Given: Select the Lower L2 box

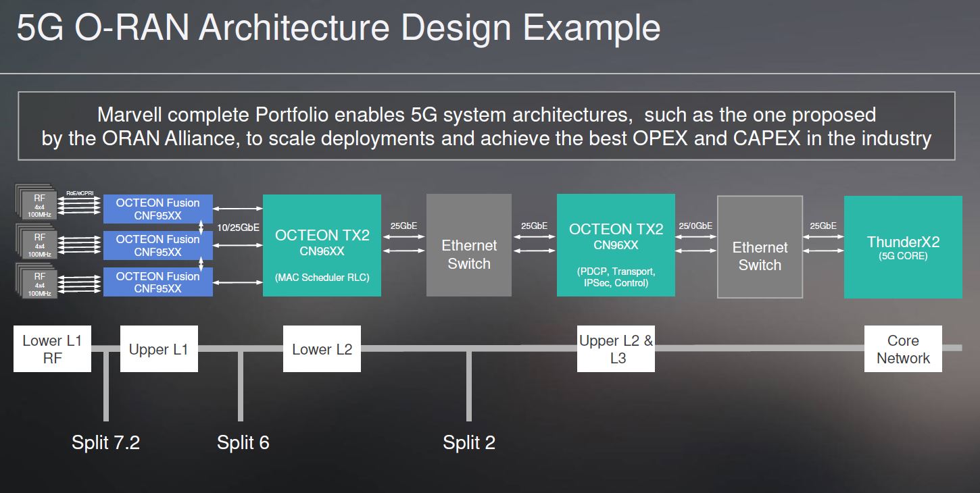Looking at the screenshot, I should 322,349.
